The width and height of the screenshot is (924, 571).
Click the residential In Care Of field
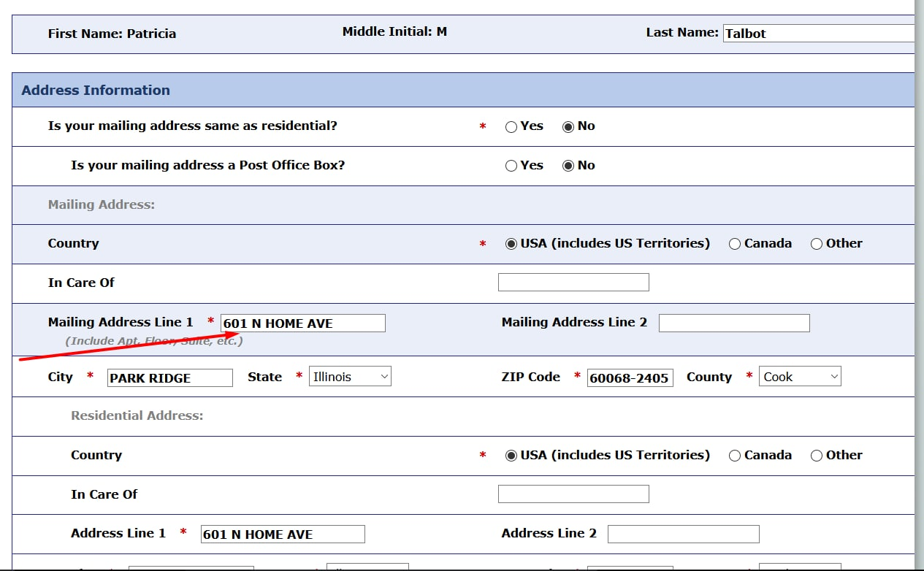point(573,494)
